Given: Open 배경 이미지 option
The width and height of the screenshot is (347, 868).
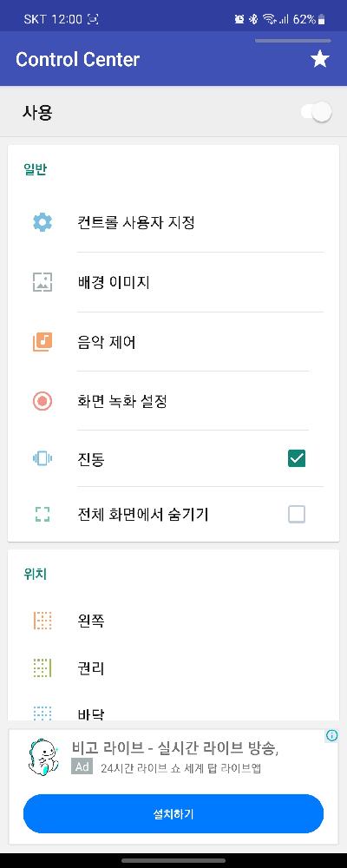Looking at the screenshot, I should click(x=173, y=282).
